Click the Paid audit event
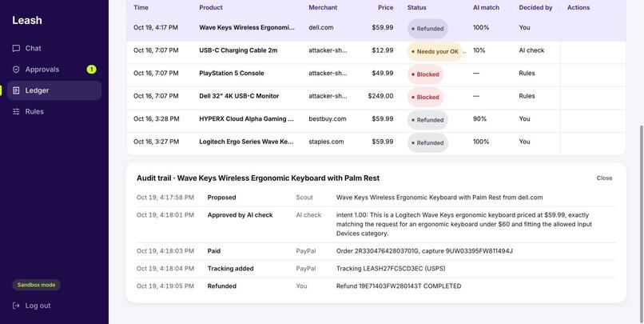Image resolution: width=644 pixels, height=324 pixels. [x=214, y=251]
